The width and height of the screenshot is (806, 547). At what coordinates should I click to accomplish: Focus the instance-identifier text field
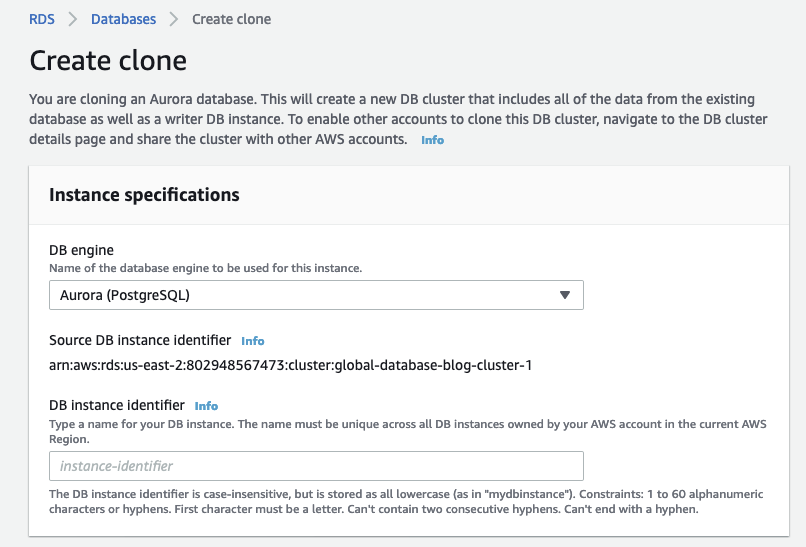pyautogui.click(x=316, y=466)
